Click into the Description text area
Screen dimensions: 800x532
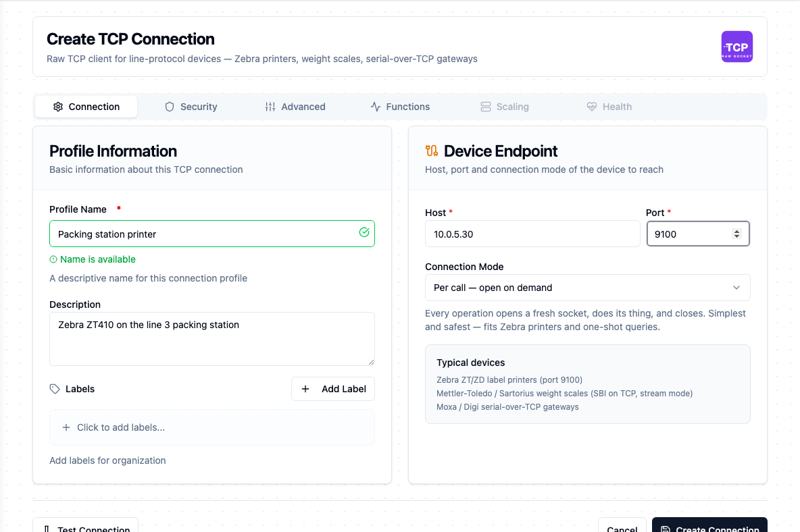[x=212, y=339]
